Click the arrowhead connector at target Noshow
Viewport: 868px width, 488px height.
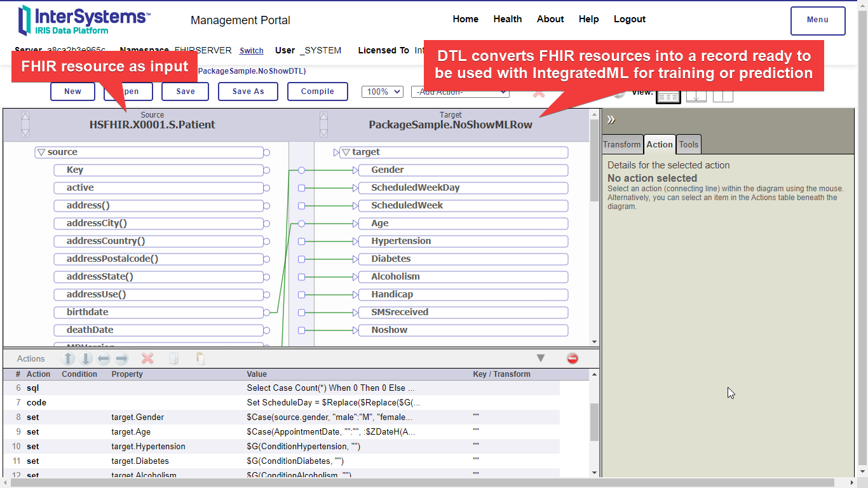pos(356,330)
